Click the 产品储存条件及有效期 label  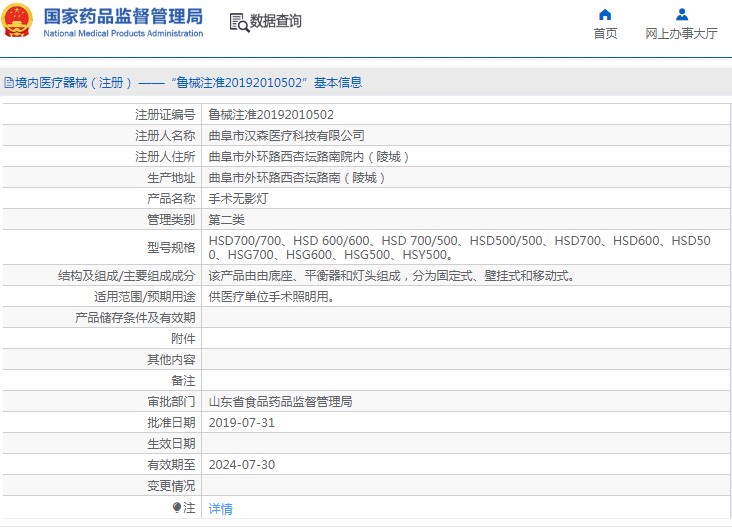click(135, 318)
